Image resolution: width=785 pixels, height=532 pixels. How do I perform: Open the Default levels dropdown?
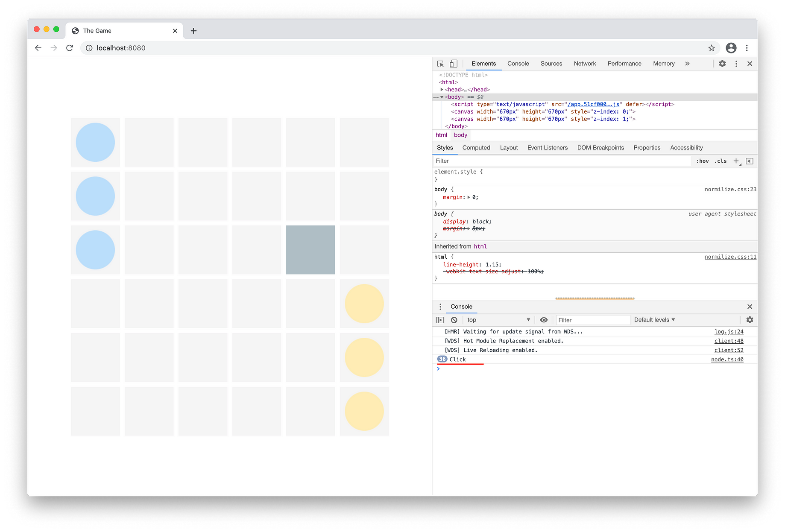point(654,320)
